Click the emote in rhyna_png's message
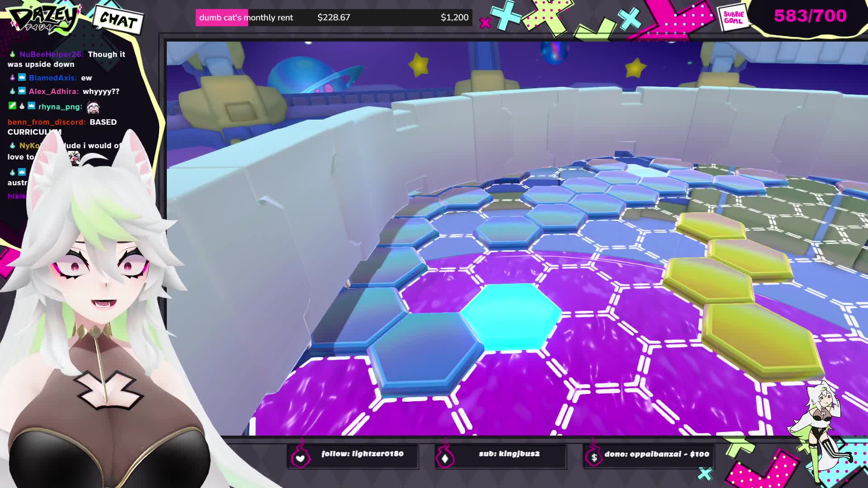 click(93, 107)
